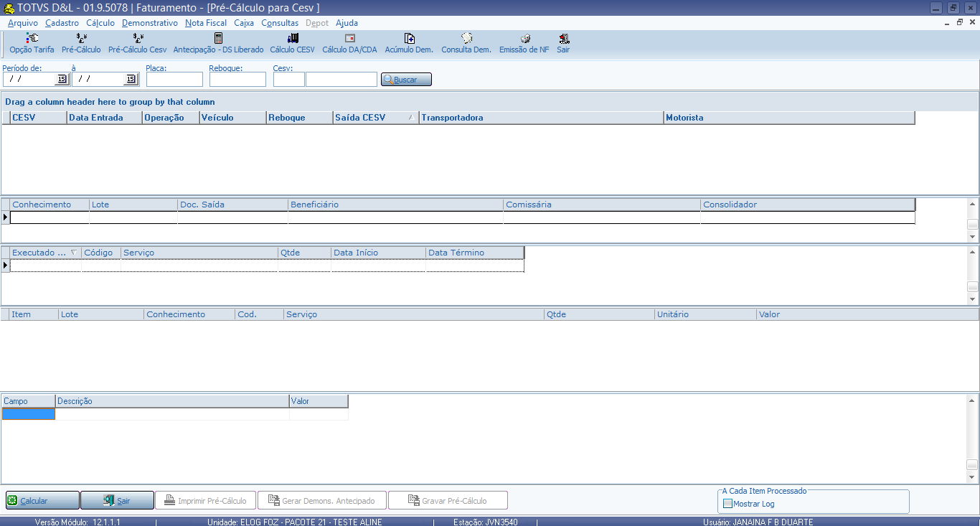Open the Cálculo menu

pos(100,23)
